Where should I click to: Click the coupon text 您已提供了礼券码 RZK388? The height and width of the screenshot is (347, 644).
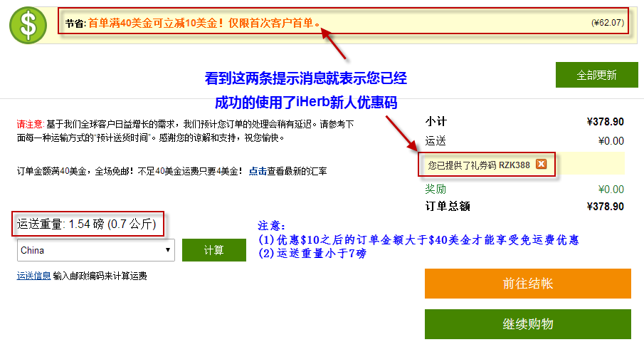479,165
